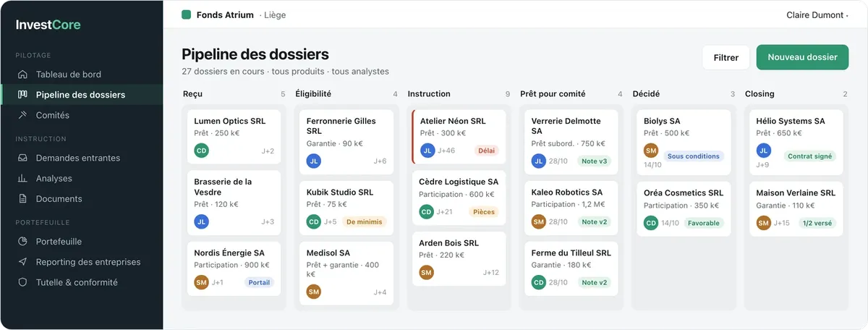Open the Claire Dumont user menu
The width and height of the screenshot is (868, 330).
817,14
